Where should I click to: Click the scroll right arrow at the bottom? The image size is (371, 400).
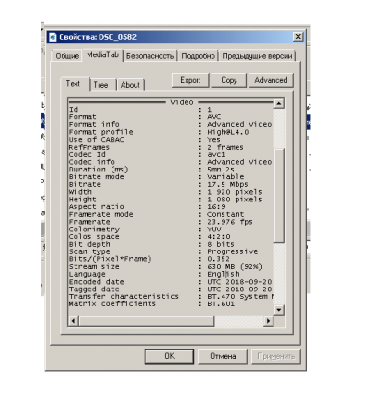pos(268,321)
